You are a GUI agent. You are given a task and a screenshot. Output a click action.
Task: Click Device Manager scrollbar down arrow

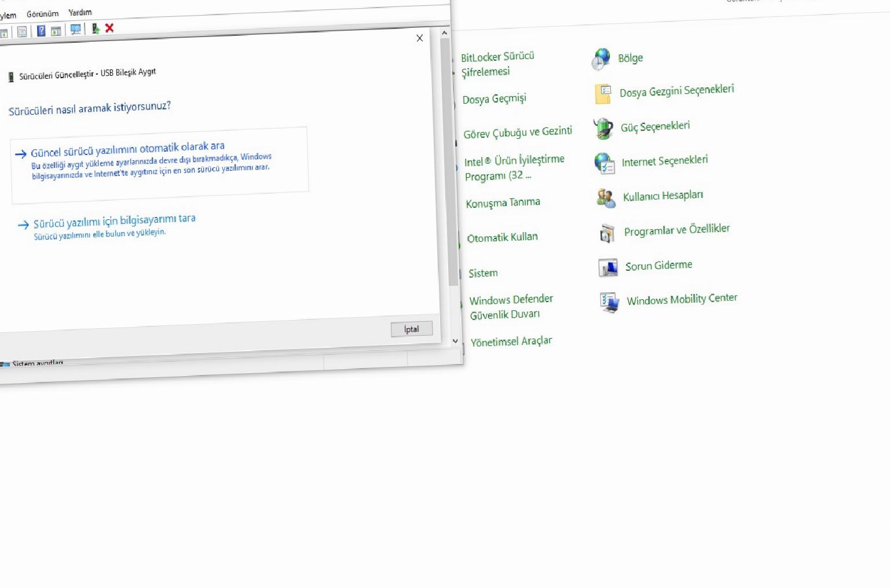coord(455,341)
